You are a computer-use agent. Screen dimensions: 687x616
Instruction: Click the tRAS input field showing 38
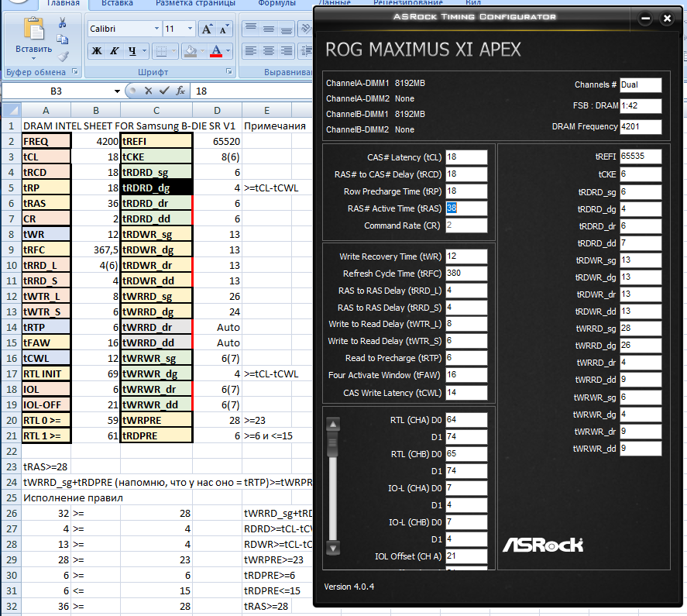466,208
